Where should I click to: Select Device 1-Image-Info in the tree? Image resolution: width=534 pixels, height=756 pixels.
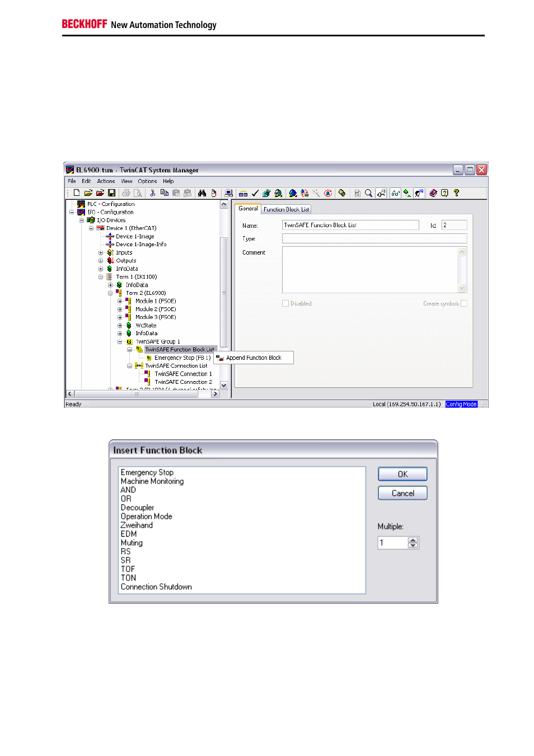141,245
